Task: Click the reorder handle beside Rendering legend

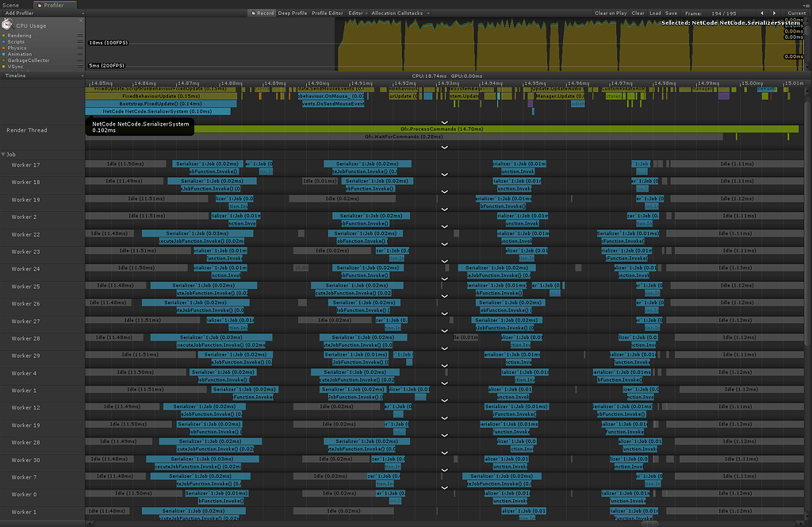Action: 80,37
